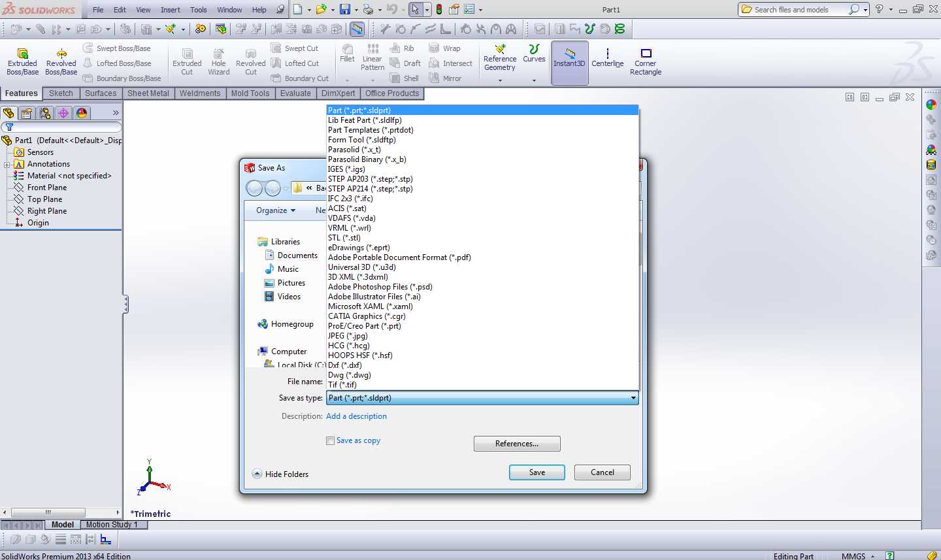This screenshot has width=941, height=560.
Task: Select the Lofted Cut feature
Action: 295,63
